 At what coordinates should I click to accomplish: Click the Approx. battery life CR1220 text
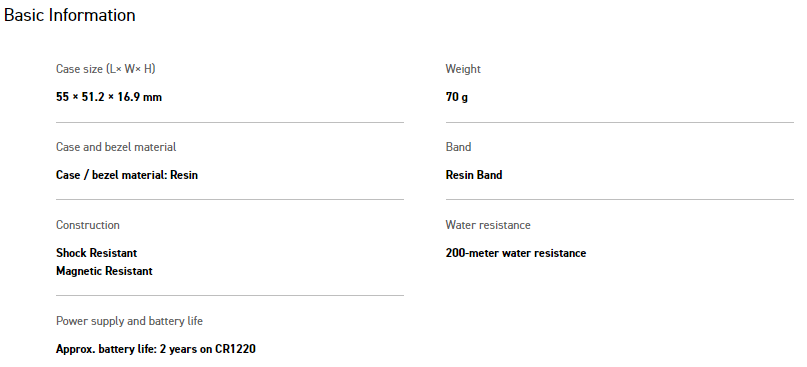point(155,349)
